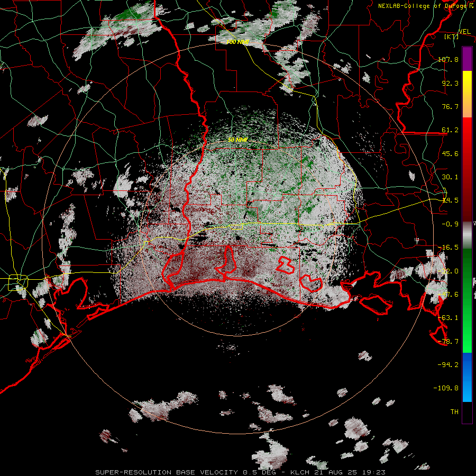Pick the black TH segment of color bar

[467, 413]
